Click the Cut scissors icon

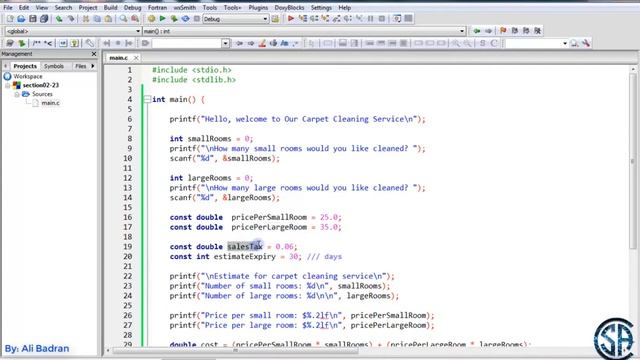[86, 19]
